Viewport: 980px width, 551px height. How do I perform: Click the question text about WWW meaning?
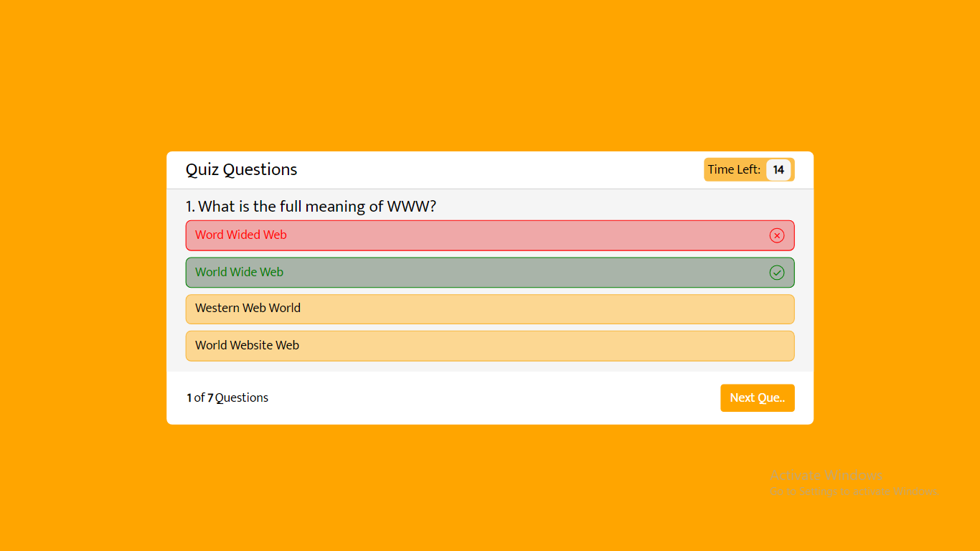[312, 206]
